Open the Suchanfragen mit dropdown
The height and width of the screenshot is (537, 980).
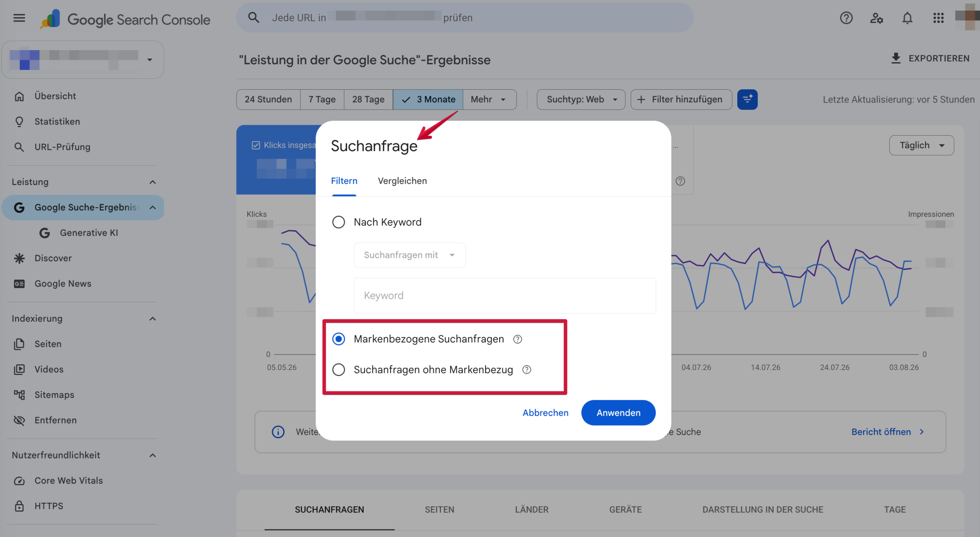point(410,255)
